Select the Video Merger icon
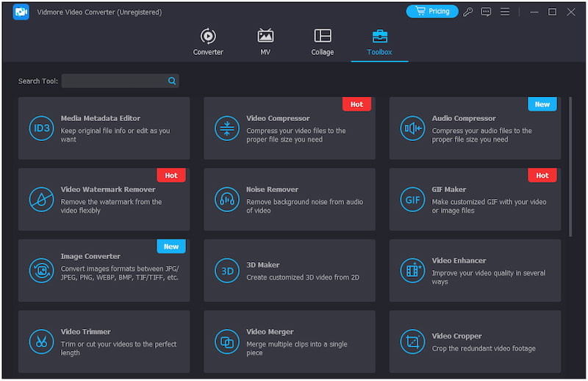Viewport: 588px width, 381px height. [x=227, y=341]
